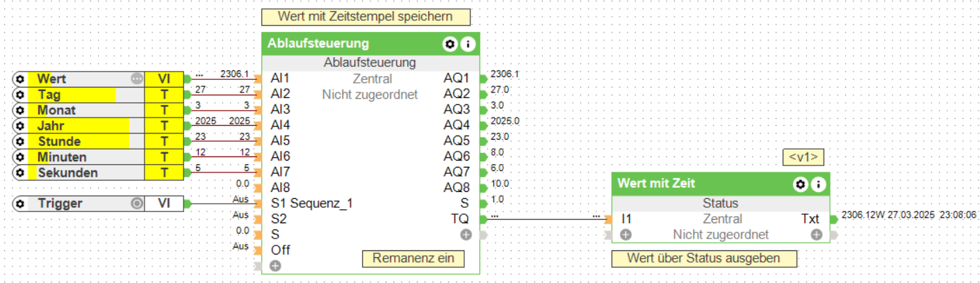Screen dimensions: 980x283
Task: Click the gear icon on Trigger input
Action: tap(20, 204)
